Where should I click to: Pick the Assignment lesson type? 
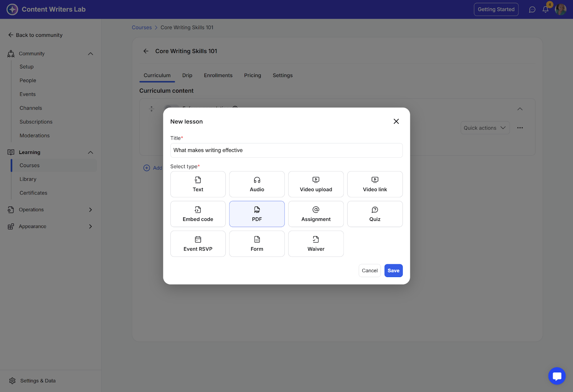coord(316,214)
